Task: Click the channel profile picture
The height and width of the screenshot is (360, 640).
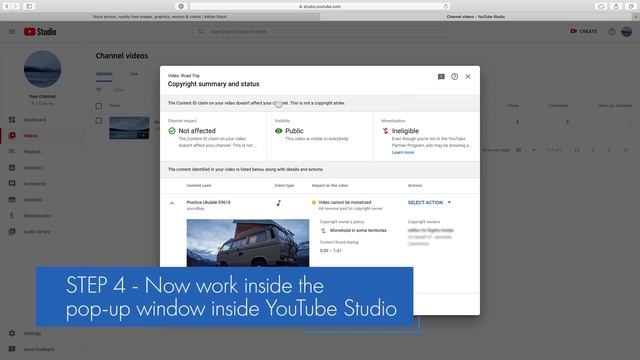Action: 42,69
